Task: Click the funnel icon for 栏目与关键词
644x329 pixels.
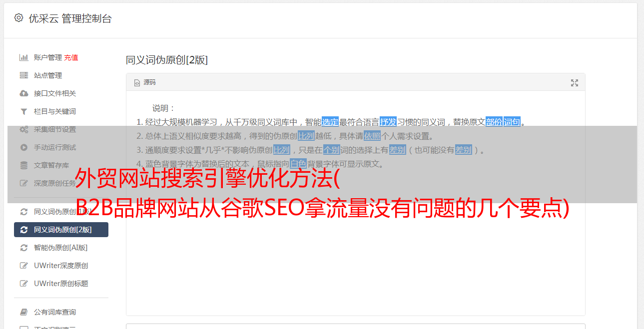Action: pyautogui.click(x=23, y=111)
